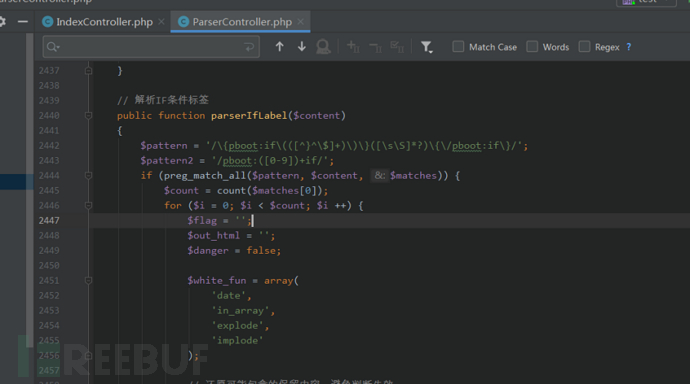Viewport: 690px width, 384px height.
Task: Click the $pattern2 variable on line 2443
Action: tap(167, 161)
